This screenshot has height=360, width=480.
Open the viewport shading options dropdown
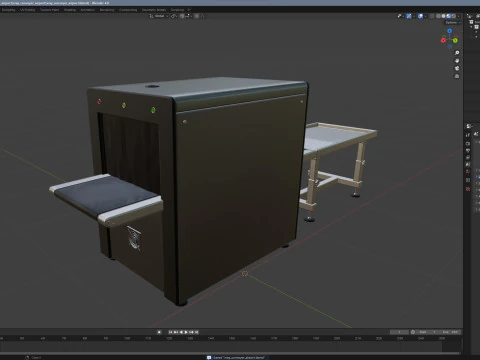click(x=459, y=16)
